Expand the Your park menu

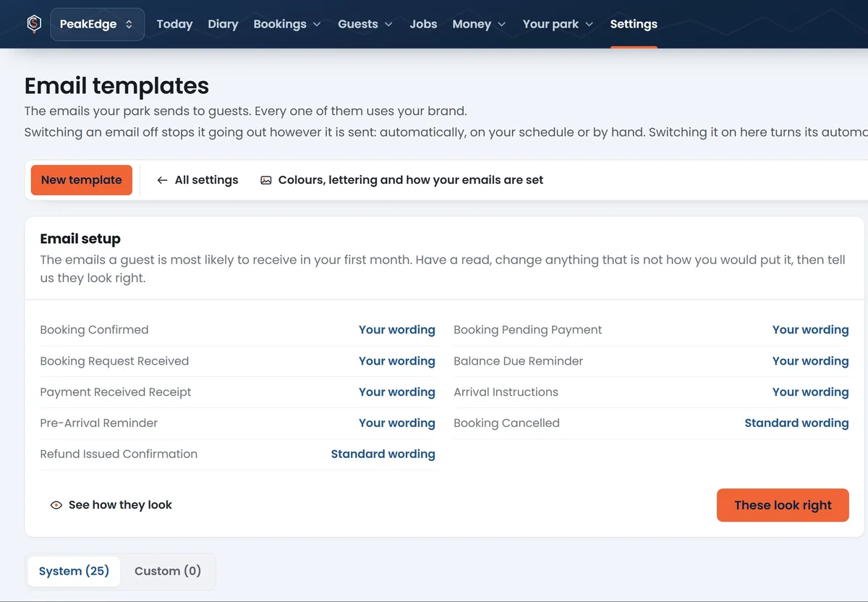click(x=558, y=24)
